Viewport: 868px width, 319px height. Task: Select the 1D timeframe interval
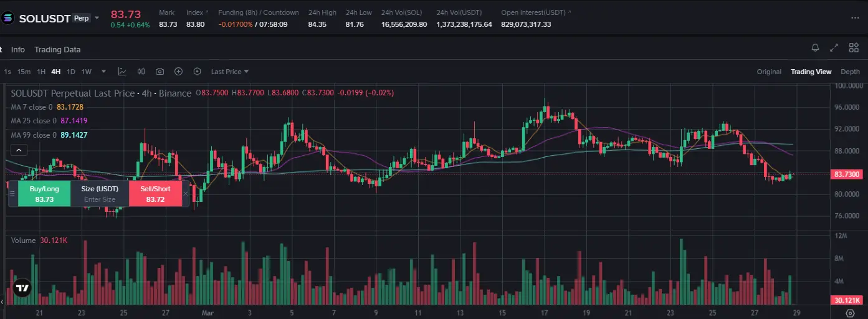[71, 72]
